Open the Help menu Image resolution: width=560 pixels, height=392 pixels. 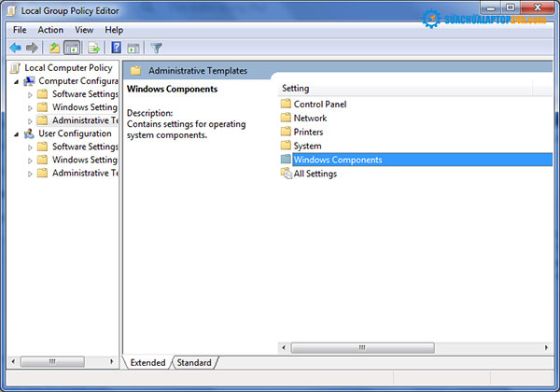tap(114, 30)
